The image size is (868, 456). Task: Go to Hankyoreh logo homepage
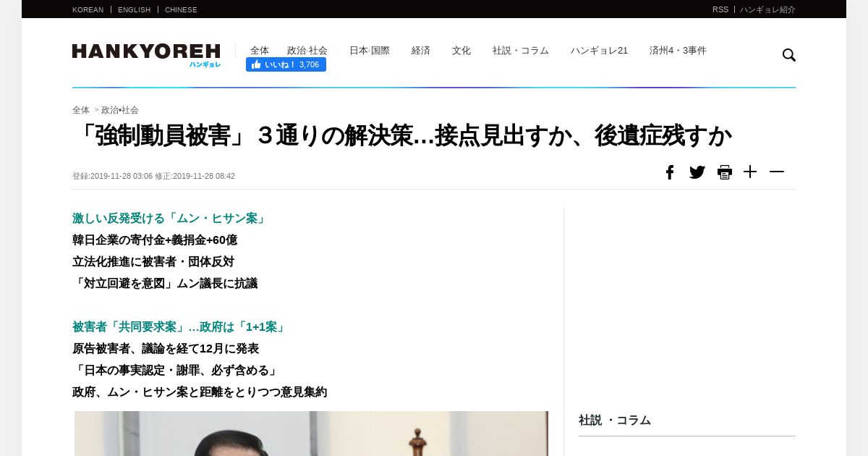coord(146,55)
